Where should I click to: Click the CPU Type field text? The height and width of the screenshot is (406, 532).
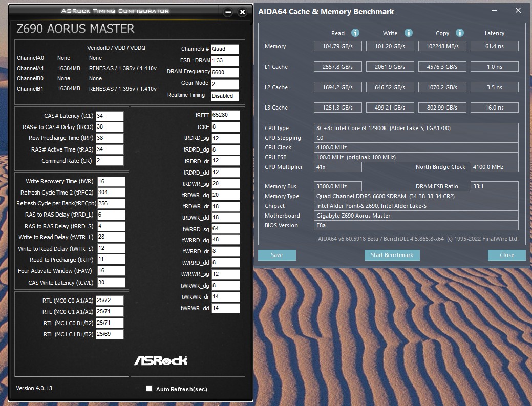tap(416, 128)
